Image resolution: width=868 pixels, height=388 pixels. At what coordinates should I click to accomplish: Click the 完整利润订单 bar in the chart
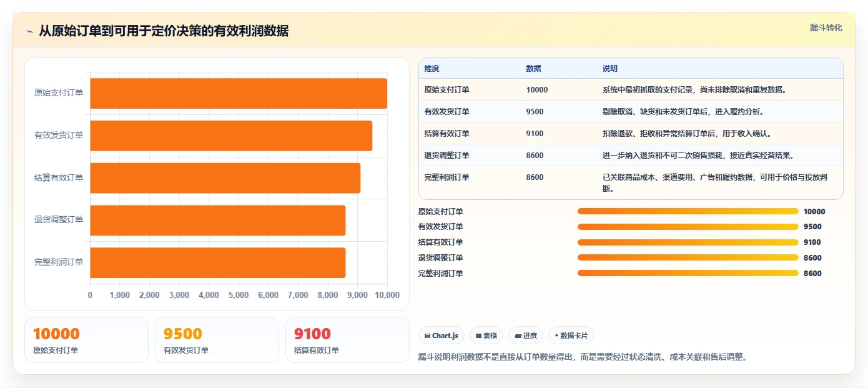coord(218,262)
